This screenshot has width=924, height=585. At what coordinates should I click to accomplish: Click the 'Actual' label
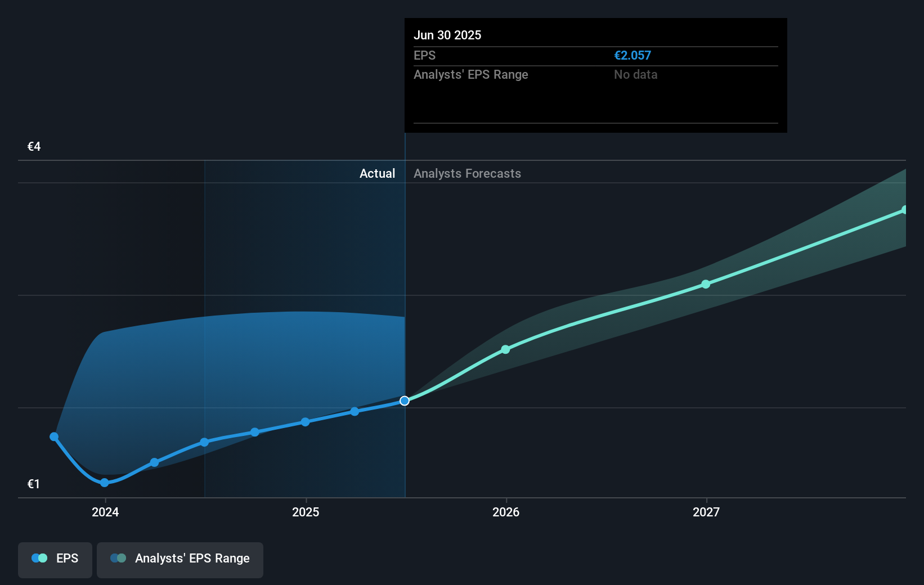(x=377, y=173)
